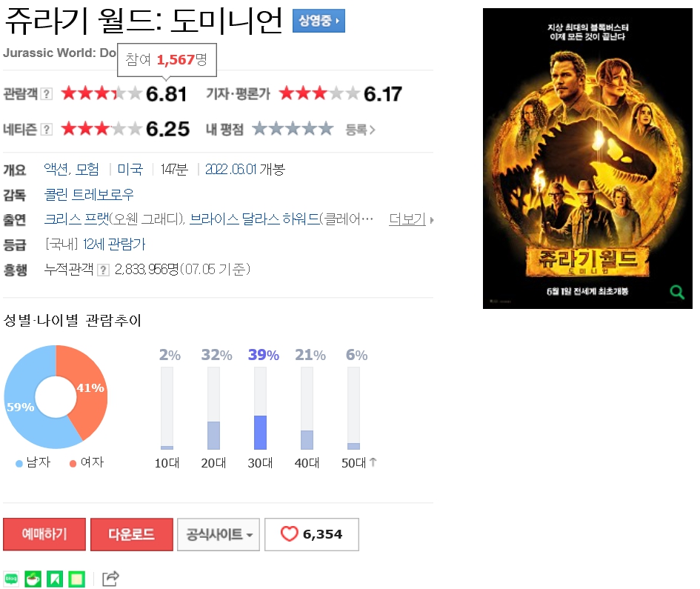Share to Naver Cafe cup icon
This screenshot has height=589, width=700.
(x=33, y=579)
